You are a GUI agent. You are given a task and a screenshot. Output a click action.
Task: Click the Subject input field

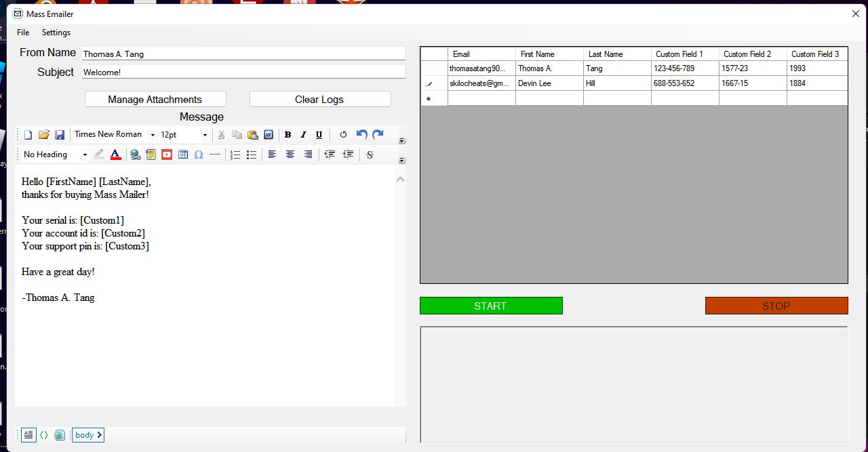point(243,72)
